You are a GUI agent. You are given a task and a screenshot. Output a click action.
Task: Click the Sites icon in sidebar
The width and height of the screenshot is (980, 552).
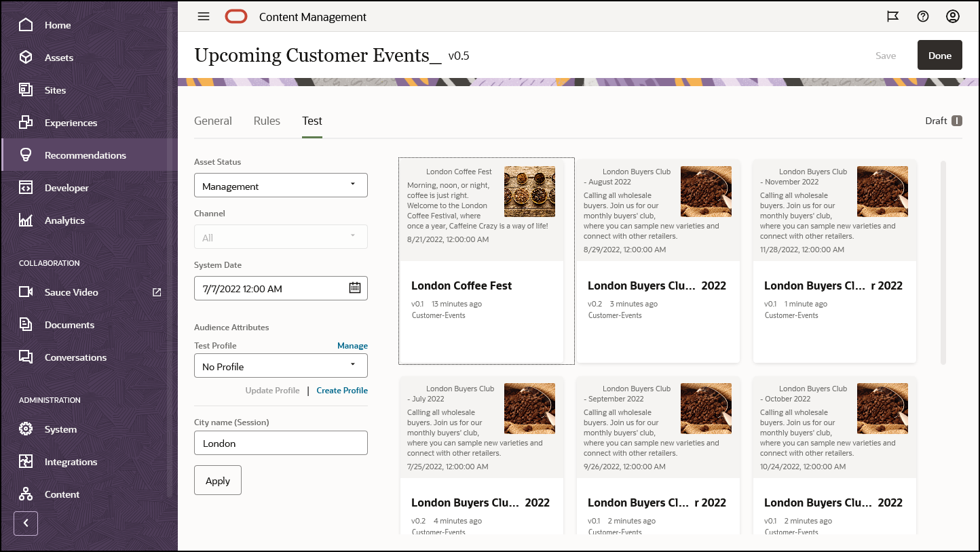26,90
